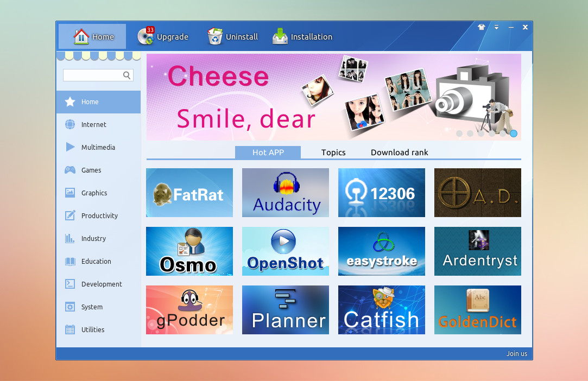
Task: Click the Join us link
Action: [516, 354]
